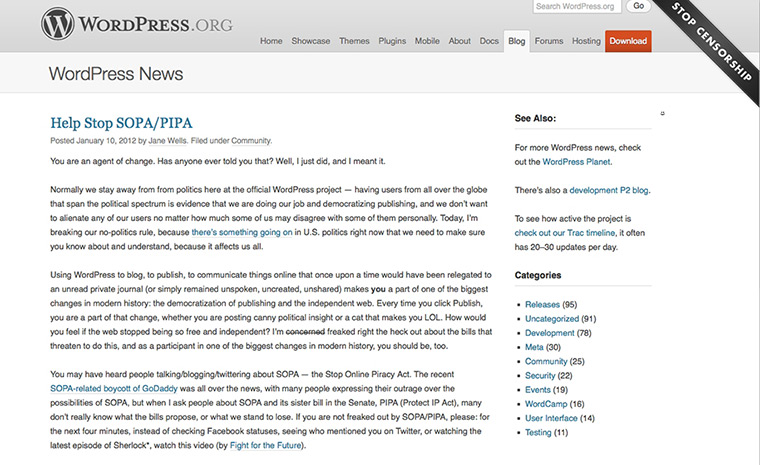This screenshot has width=760, height=465.
Task: Open the Meta category
Action: pos(534,347)
